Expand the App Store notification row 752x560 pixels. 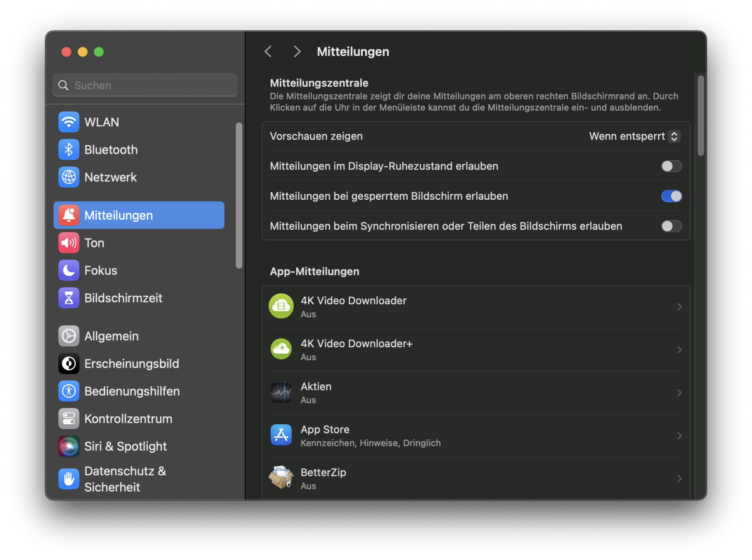click(475, 436)
